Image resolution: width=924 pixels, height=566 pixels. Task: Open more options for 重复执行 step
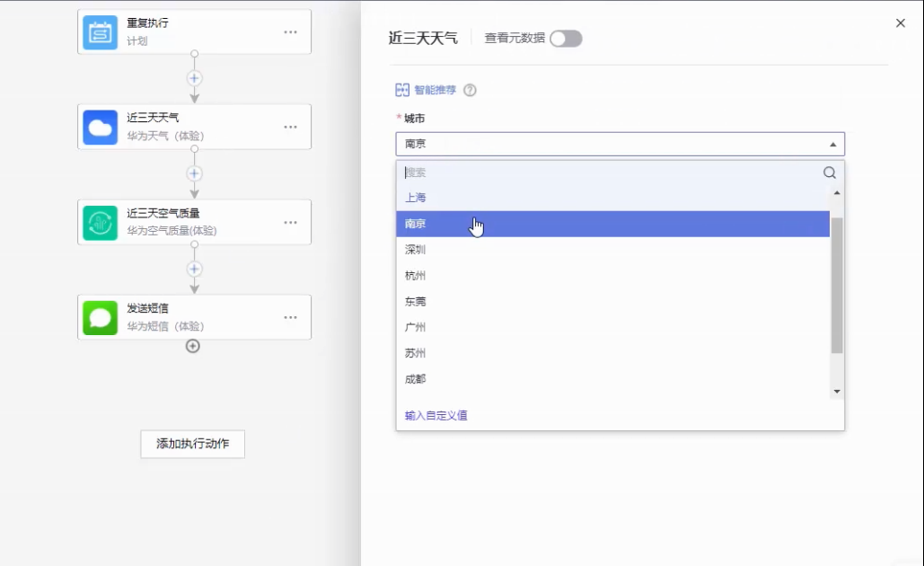coord(290,32)
